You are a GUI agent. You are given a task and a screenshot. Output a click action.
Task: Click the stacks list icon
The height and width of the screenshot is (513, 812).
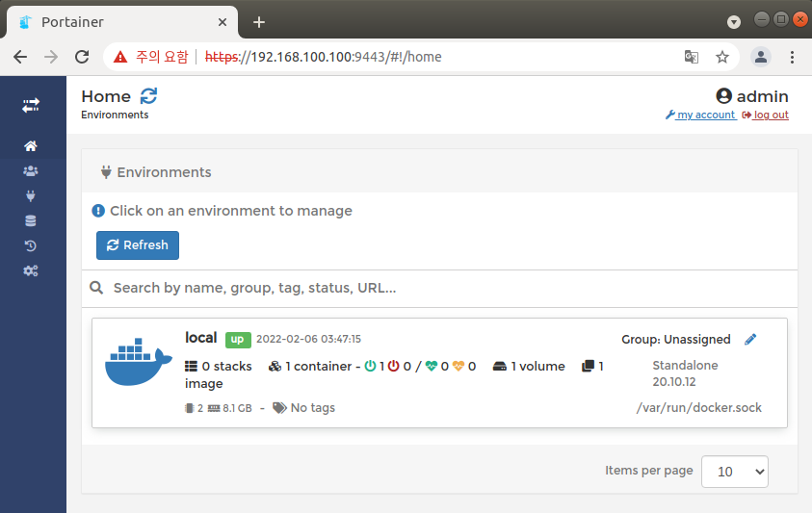coord(191,367)
